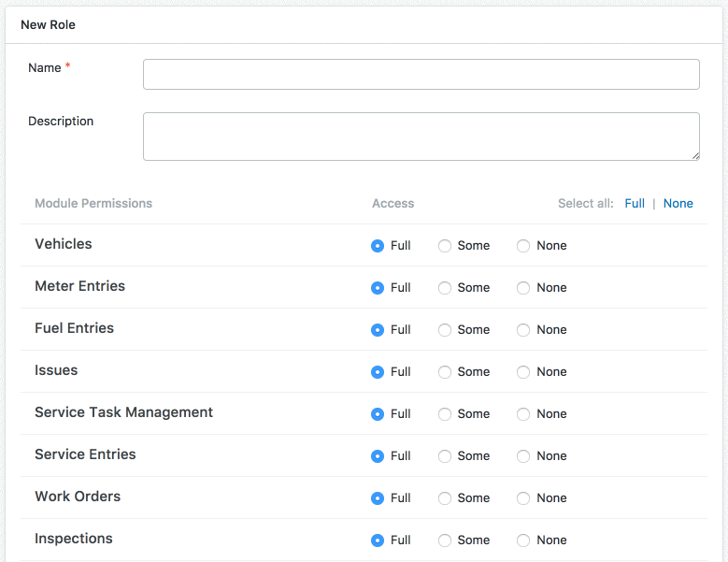The height and width of the screenshot is (562, 728).
Task: Click the Description text area
Action: pos(421,137)
